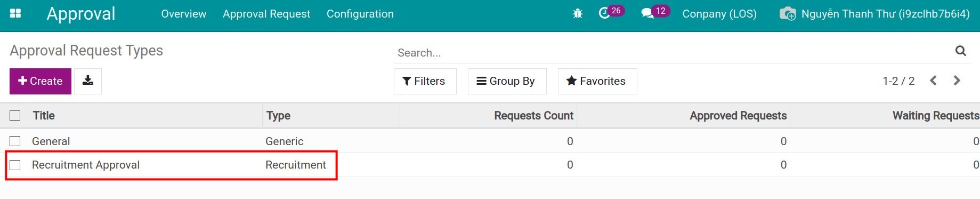
Task: Go to next page arrow
Action: point(957,81)
